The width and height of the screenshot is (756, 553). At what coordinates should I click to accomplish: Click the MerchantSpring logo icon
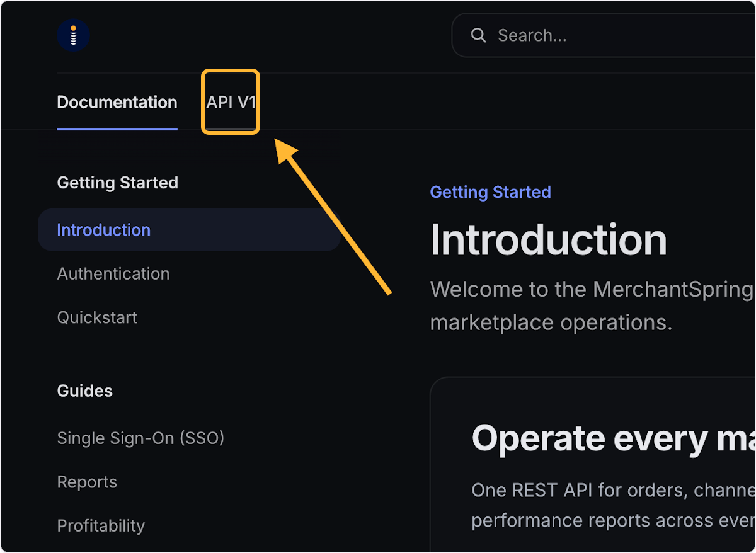click(73, 35)
